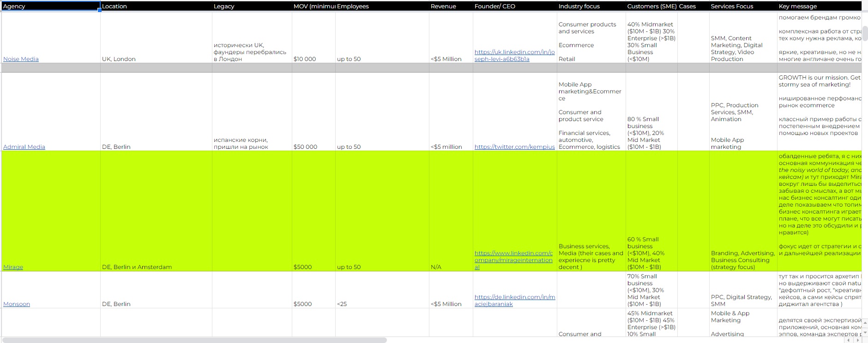Viewport: 868px width, 343px height.
Task: Click the '60 % Small business' customers cell
Action: tap(652, 211)
